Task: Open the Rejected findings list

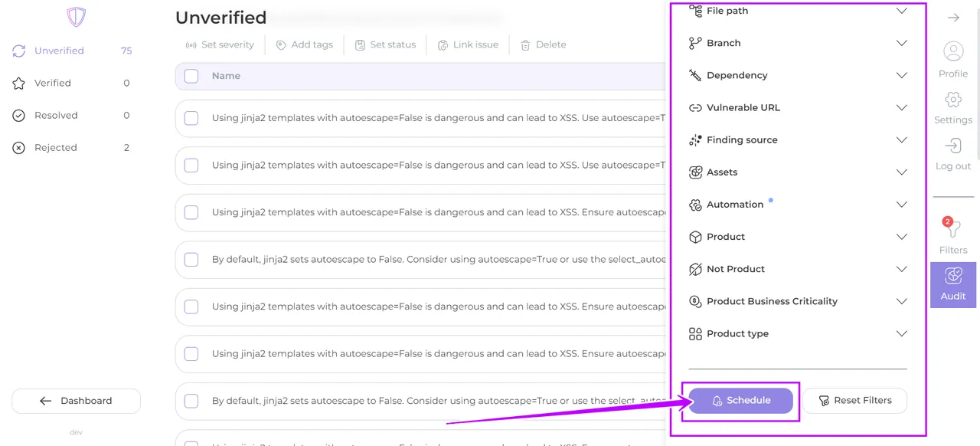Action: click(55, 147)
